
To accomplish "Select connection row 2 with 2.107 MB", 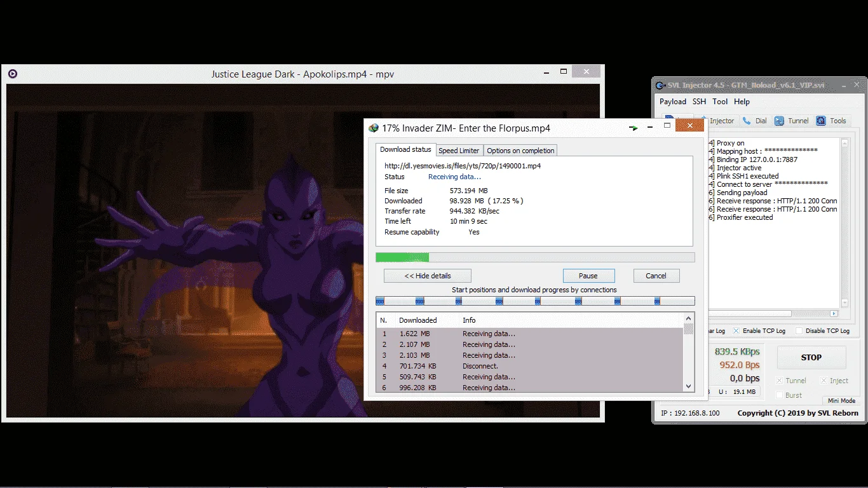I will click(x=530, y=344).
